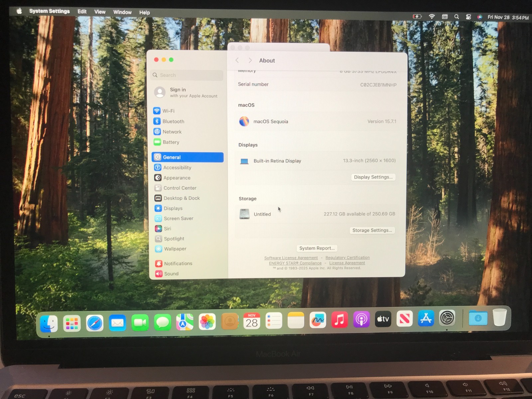This screenshot has width=532, height=399.
Task: Launch Photos from the Dock
Action: 207,322
